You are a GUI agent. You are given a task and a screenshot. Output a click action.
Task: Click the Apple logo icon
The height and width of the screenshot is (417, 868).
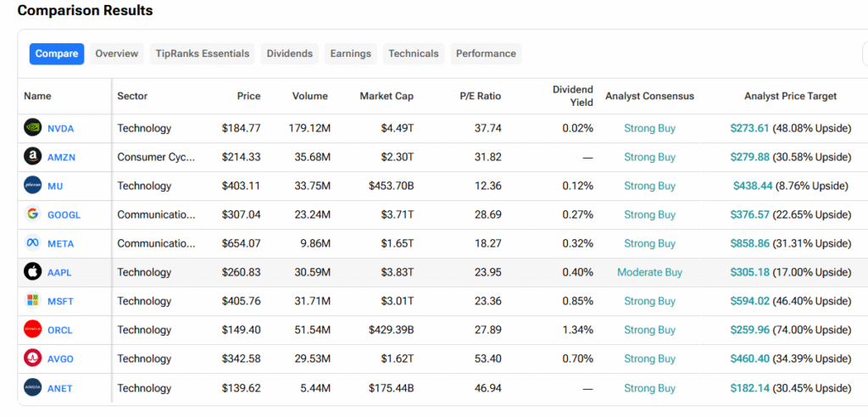point(33,272)
